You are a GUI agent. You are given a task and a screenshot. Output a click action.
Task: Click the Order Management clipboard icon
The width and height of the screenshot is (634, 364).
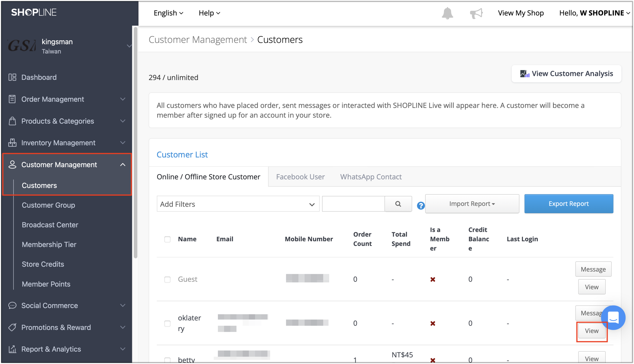[12, 99]
